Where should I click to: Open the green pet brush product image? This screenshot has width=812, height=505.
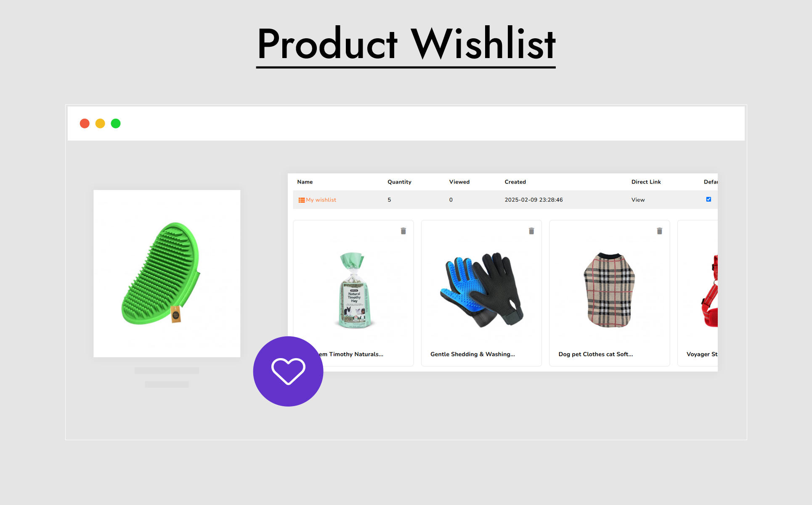click(x=167, y=274)
